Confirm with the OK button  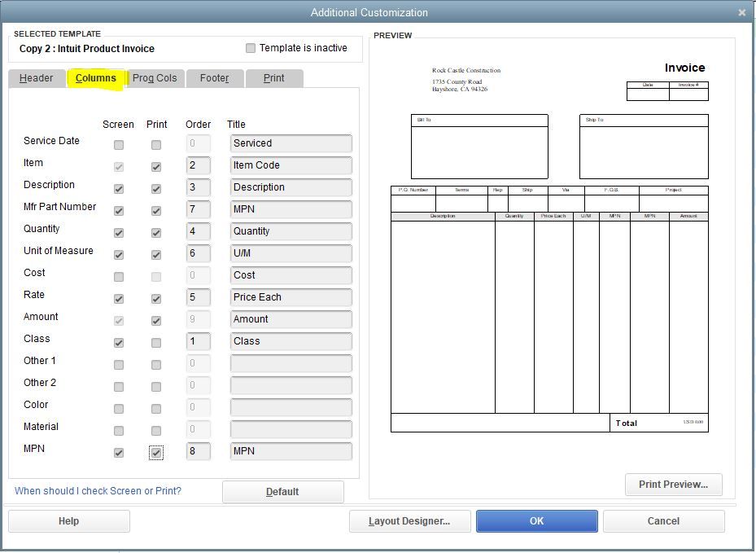coord(536,521)
